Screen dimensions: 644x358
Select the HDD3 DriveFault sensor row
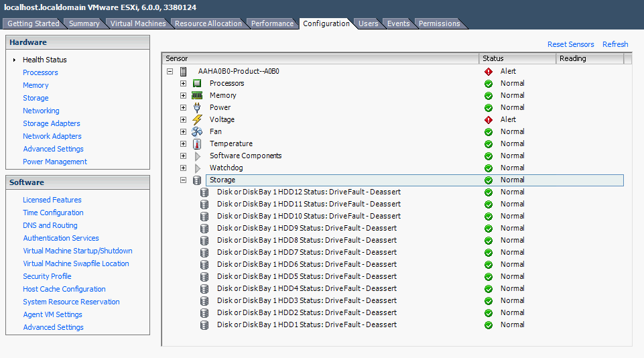pos(307,301)
